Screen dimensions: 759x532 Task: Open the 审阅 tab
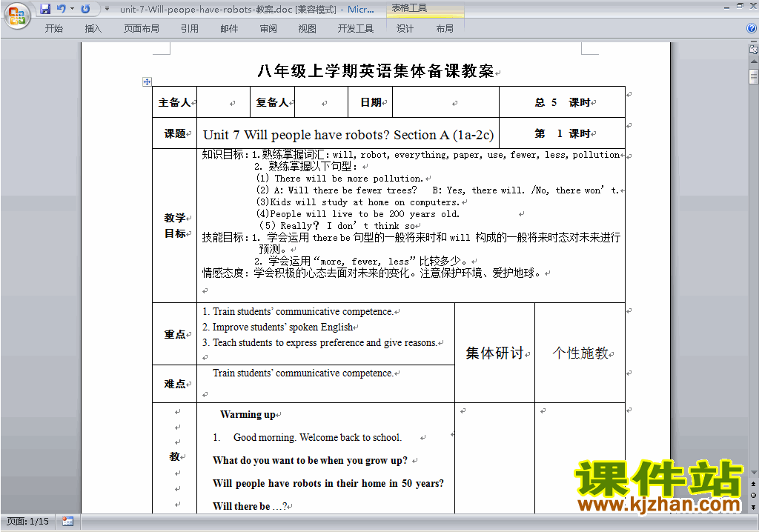pyautogui.click(x=268, y=29)
